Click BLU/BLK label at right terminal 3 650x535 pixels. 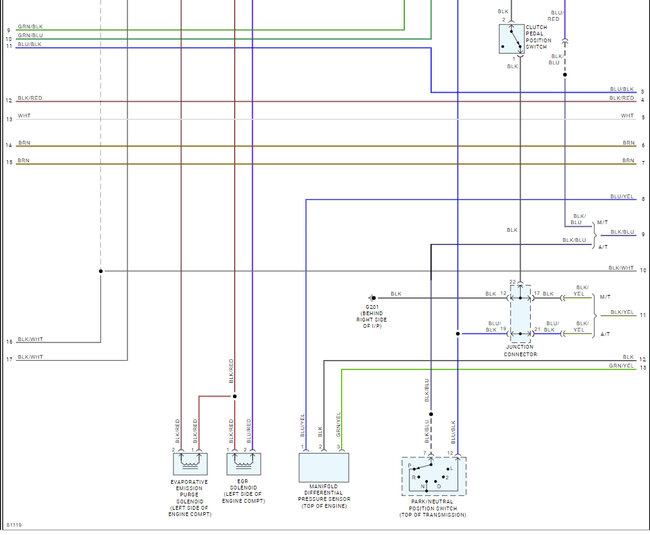(622, 89)
